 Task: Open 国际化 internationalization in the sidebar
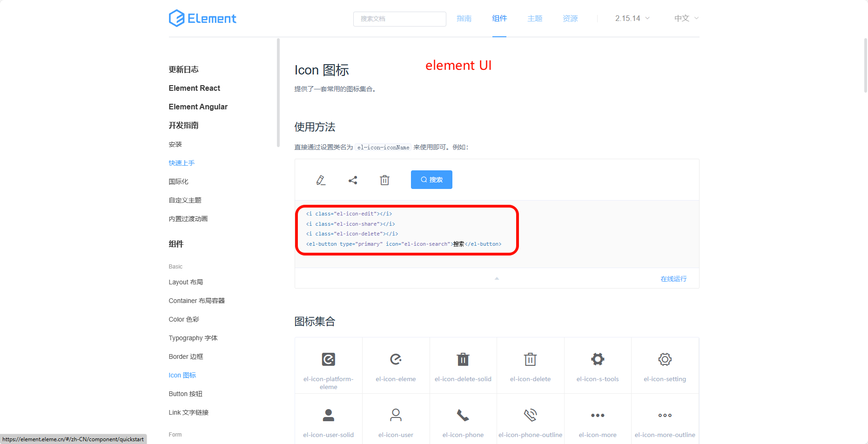[179, 182]
